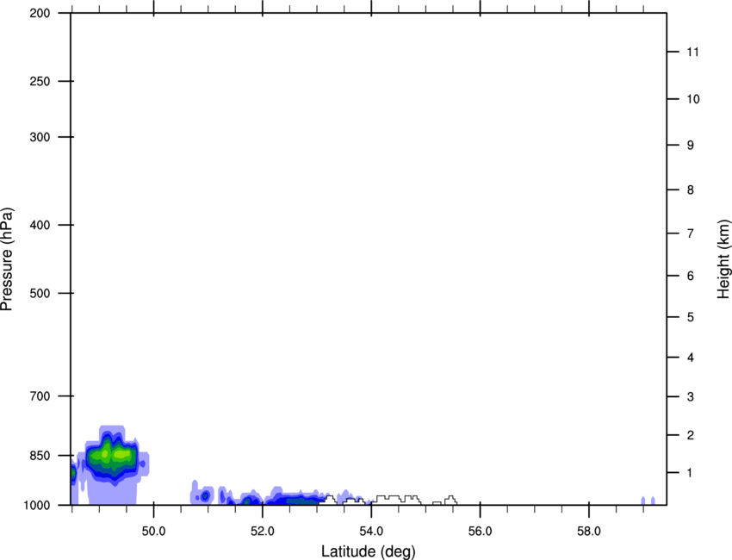Image resolution: width=732 pixels, height=560 pixels.
Task: Pick the 11 km height label
Action: tap(692, 52)
